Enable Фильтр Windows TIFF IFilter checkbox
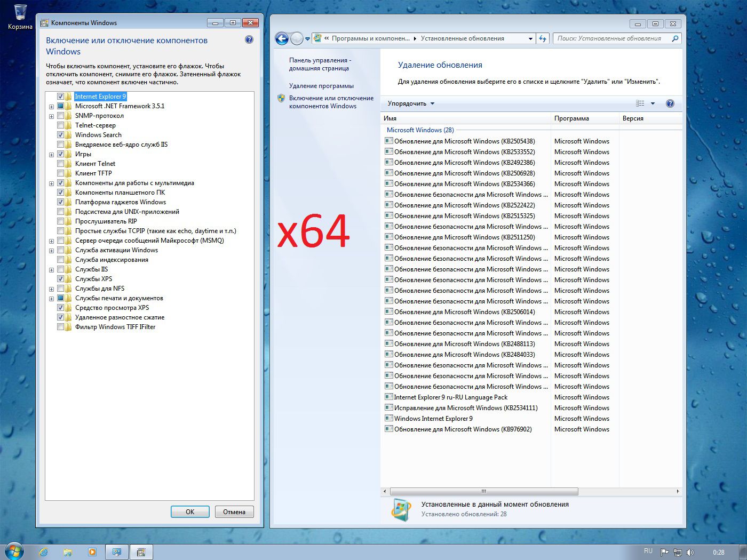 (60, 327)
